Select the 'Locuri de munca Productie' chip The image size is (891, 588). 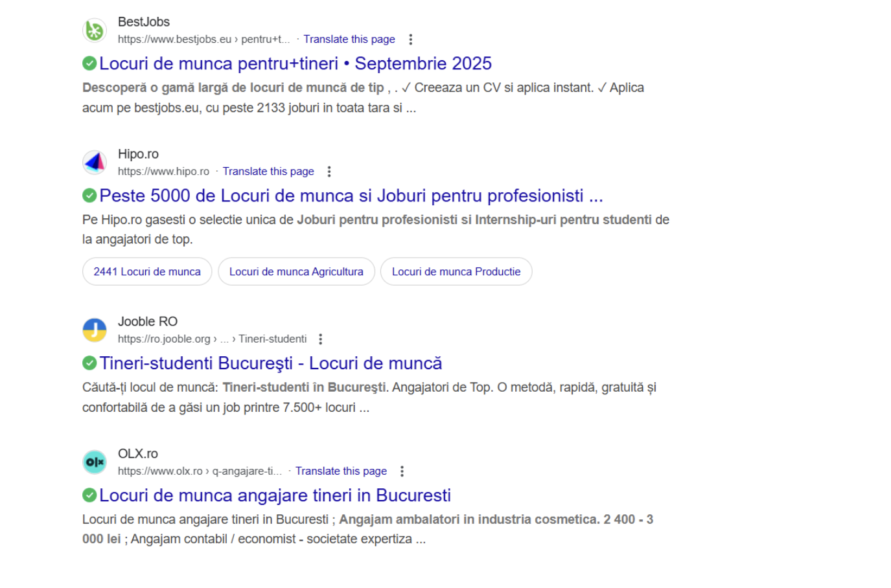point(456,272)
